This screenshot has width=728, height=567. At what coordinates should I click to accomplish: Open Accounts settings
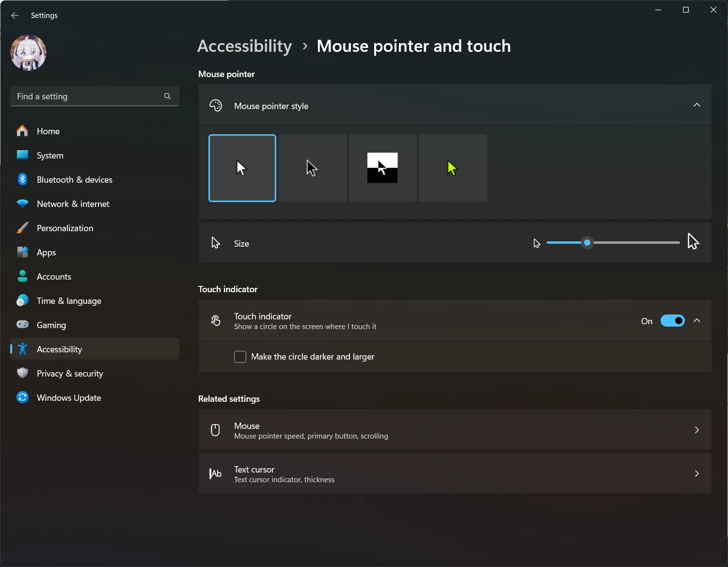click(95, 276)
